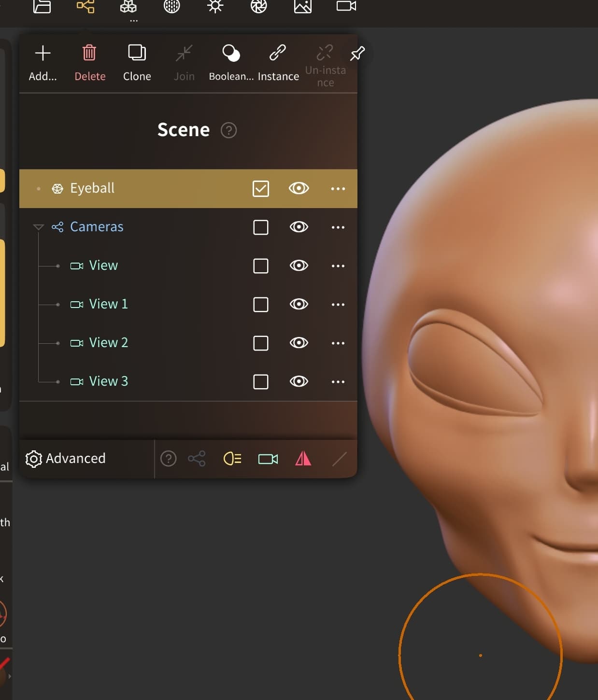
Task: Pin the Scene panel open
Action: (x=357, y=54)
